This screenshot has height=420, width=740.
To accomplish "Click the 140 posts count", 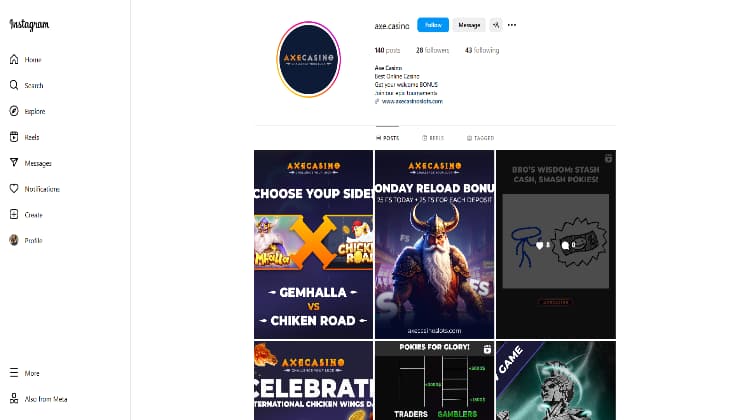I will [x=387, y=50].
